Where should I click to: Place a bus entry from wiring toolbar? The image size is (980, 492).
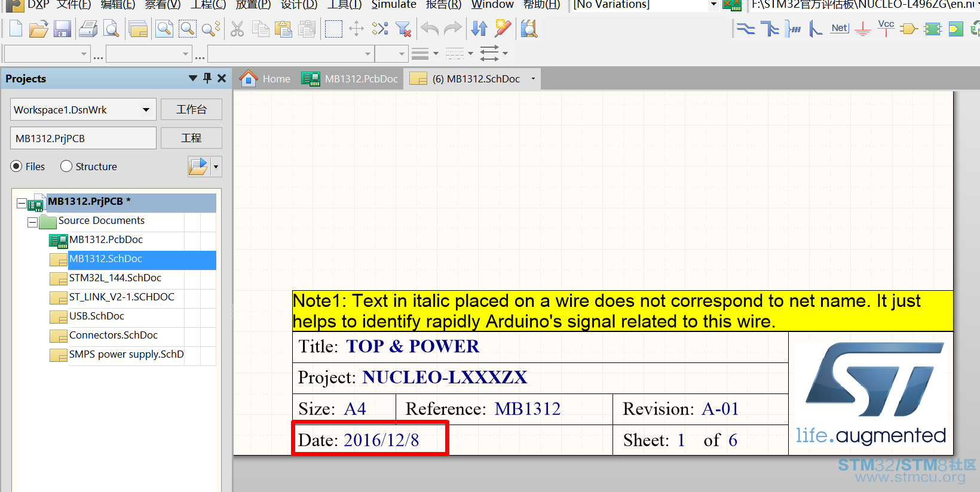816,29
